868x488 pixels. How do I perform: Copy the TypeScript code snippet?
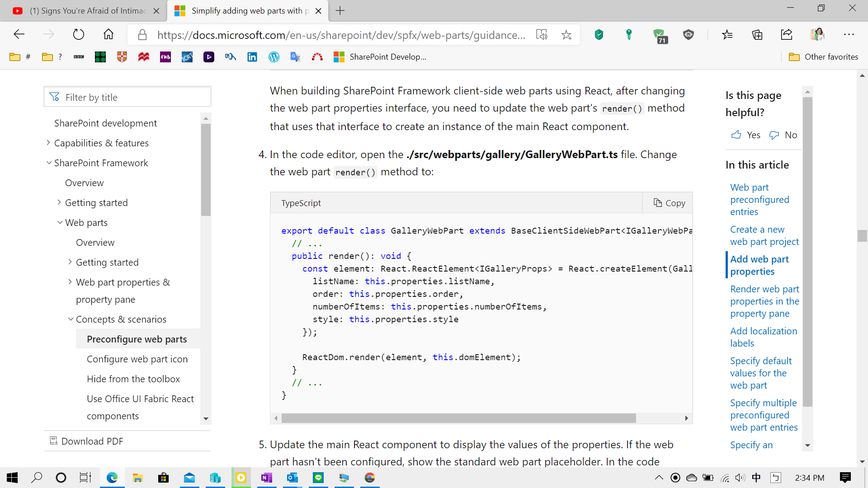669,202
